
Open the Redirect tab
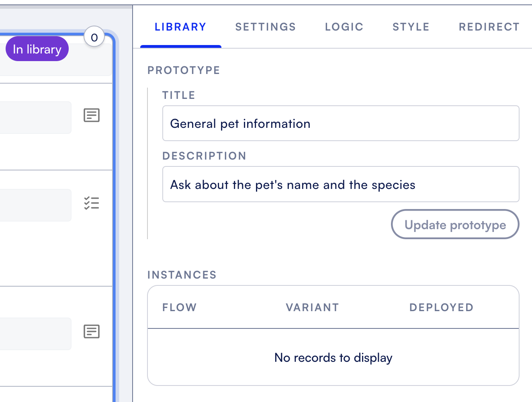489,27
